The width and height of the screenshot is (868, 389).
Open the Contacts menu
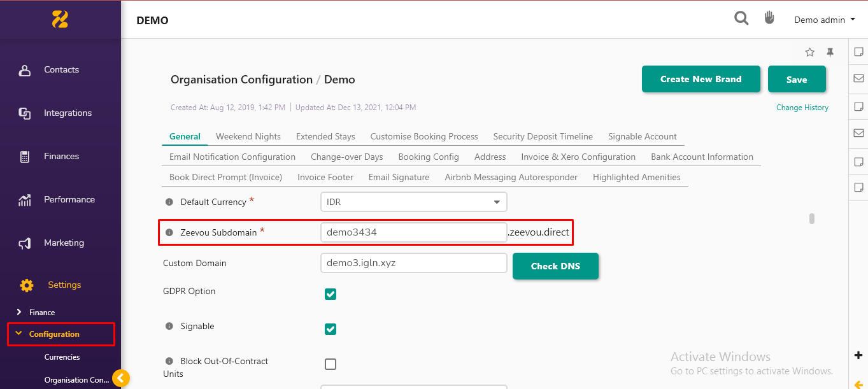[x=60, y=70]
